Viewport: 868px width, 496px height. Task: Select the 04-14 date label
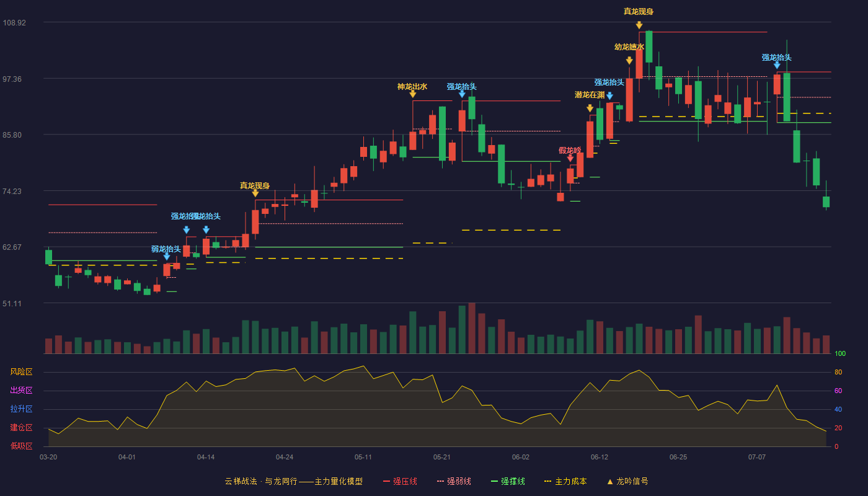click(206, 457)
